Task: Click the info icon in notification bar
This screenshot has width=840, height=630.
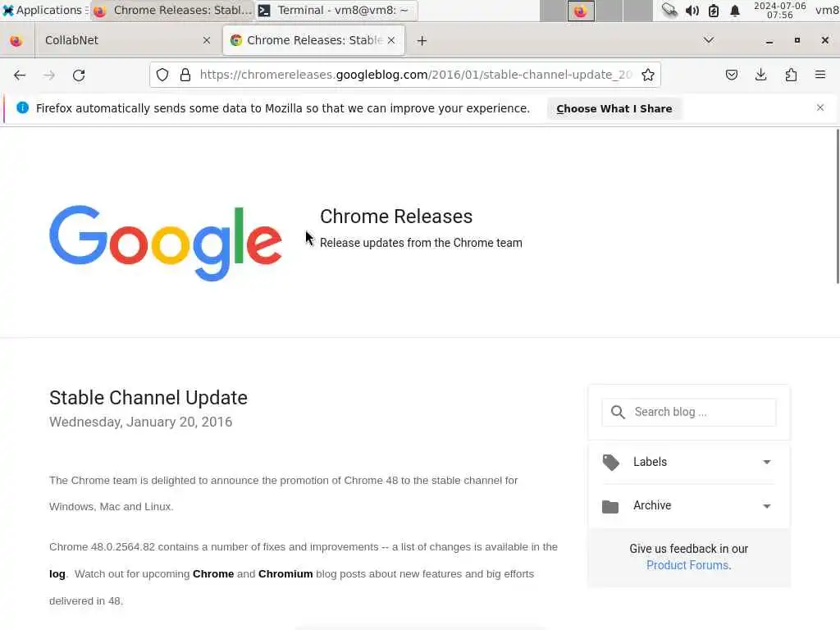Action: pos(22,107)
